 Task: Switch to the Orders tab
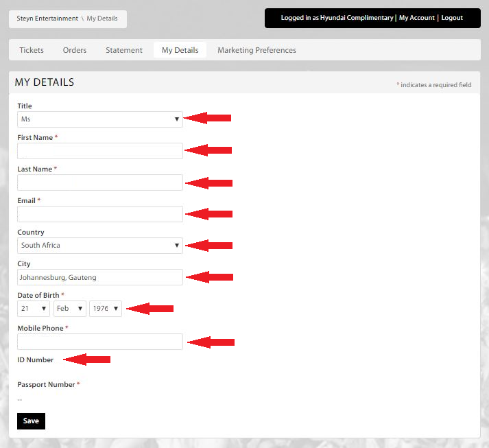click(x=75, y=50)
